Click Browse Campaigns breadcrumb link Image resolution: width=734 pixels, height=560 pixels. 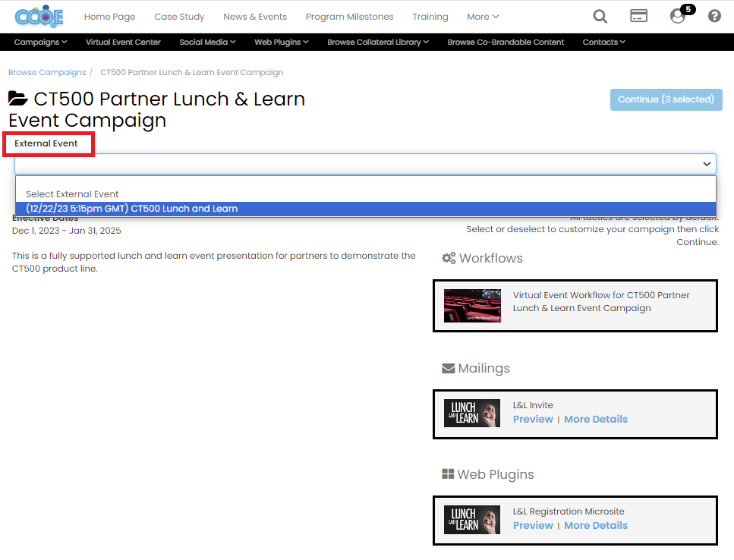pyautogui.click(x=47, y=73)
